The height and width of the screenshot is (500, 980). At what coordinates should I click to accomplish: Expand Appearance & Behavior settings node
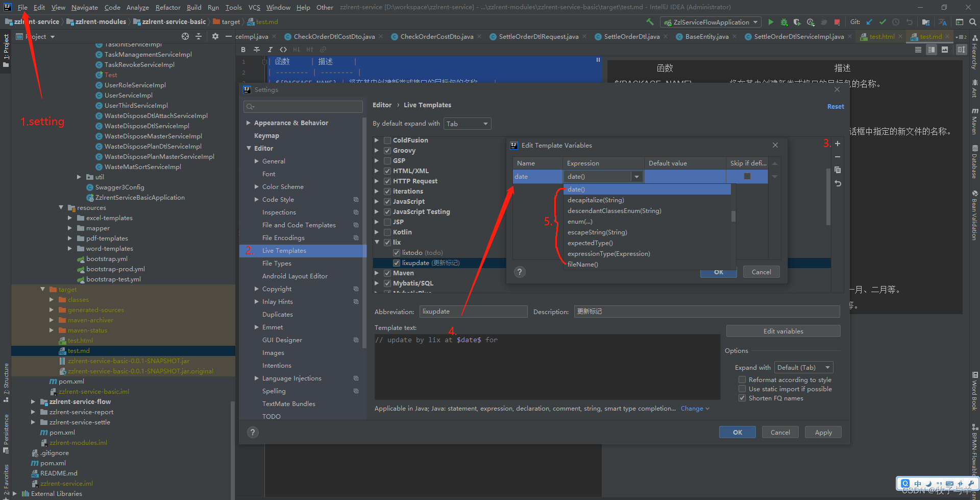click(x=249, y=123)
